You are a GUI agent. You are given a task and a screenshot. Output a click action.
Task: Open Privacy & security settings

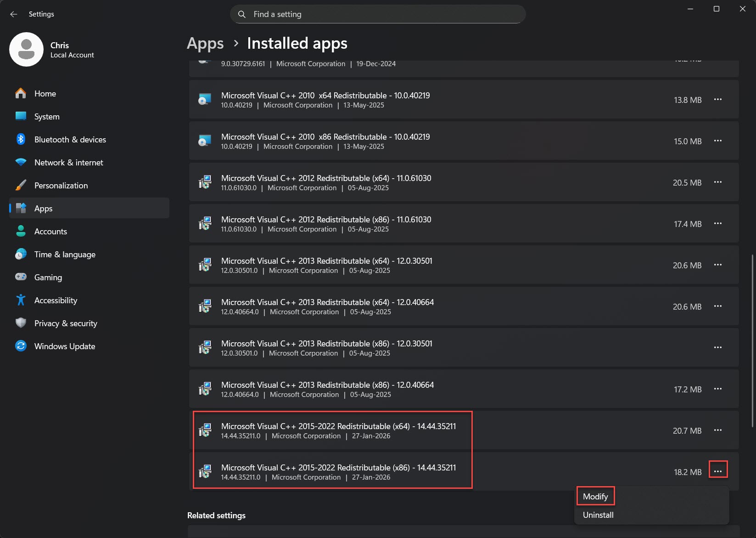point(66,323)
